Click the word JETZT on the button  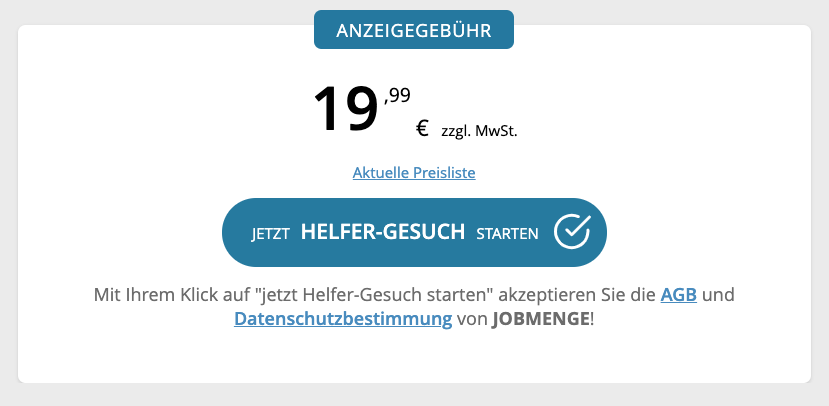tap(270, 234)
